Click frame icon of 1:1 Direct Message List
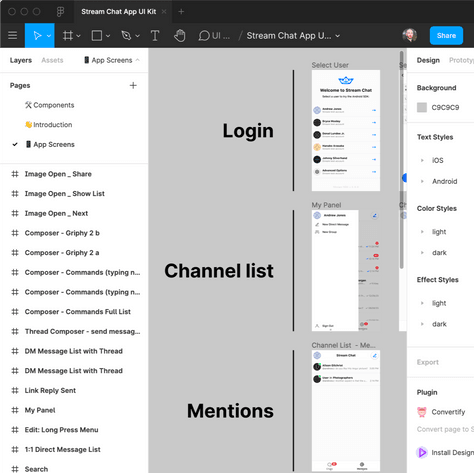This screenshot has width=474, height=473. tap(15, 449)
